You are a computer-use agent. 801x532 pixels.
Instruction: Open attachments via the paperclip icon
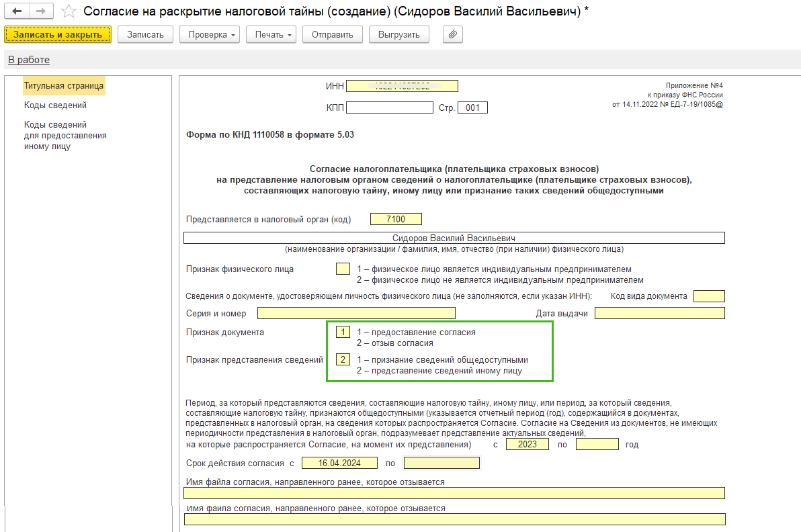click(453, 35)
